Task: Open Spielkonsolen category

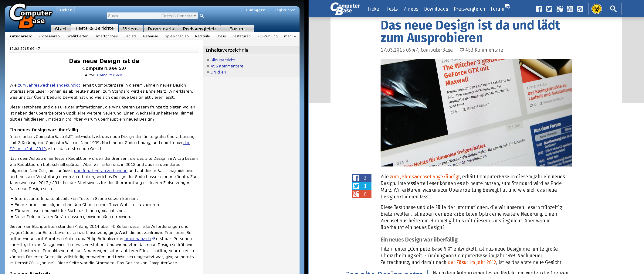Action: coord(177,36)
